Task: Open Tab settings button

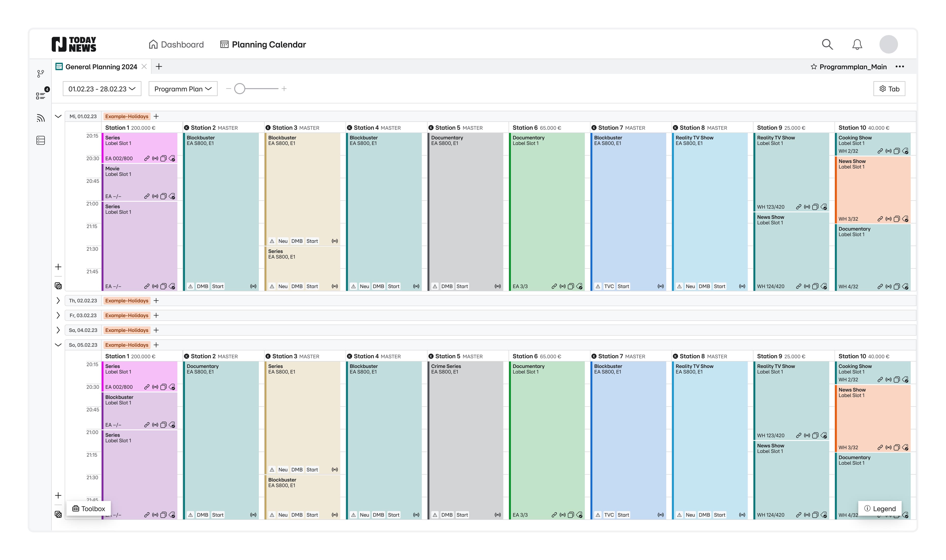Action: coord(889,89)
